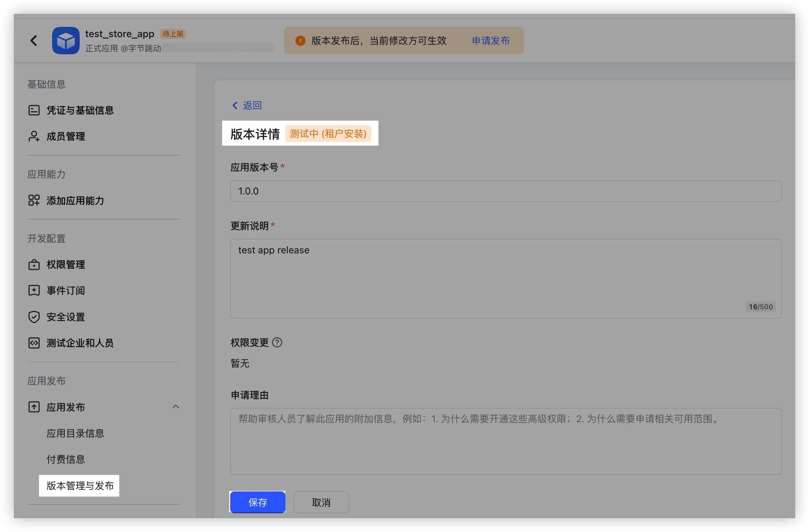809x532 pixels.
Task: Click the 申请发布 link in the banner
Action: 491,41
